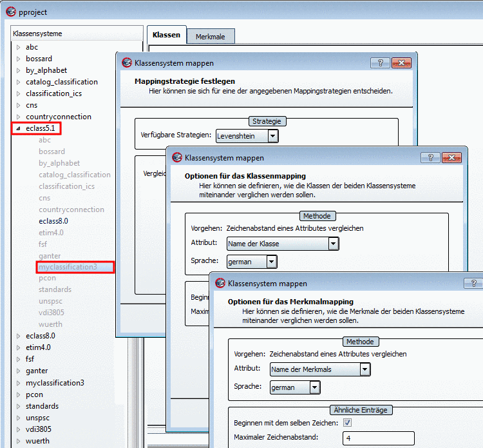Expand the by_alphabet top-level node
483x448 pixels.
pyautogui.click(x=18, y=70)
